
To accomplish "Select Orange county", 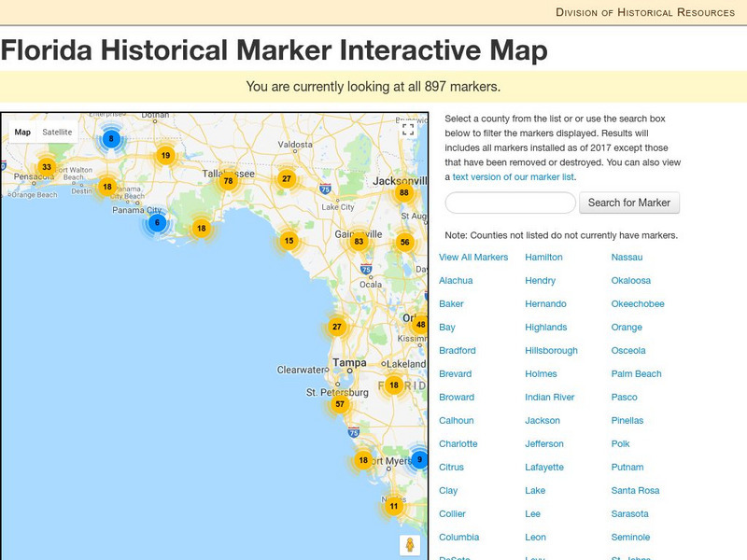I will pyautogui.click(x=627, y=328).
